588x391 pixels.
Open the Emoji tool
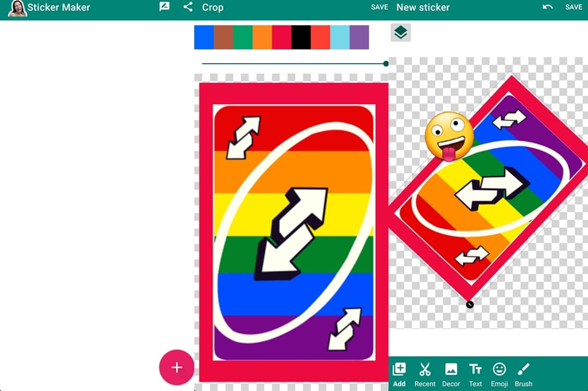point(499,375)
